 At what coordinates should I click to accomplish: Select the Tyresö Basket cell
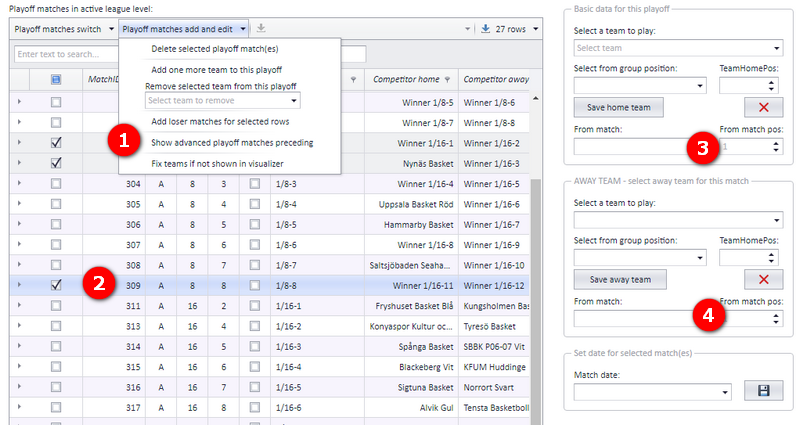[494, 326]
